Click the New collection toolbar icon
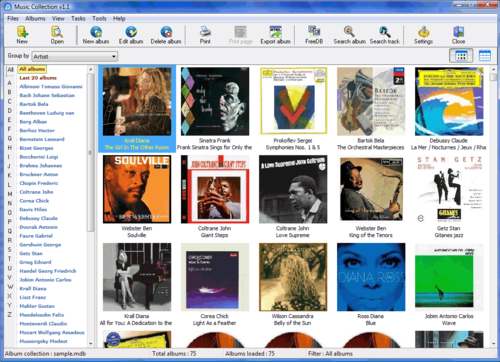 pos(22,35)
